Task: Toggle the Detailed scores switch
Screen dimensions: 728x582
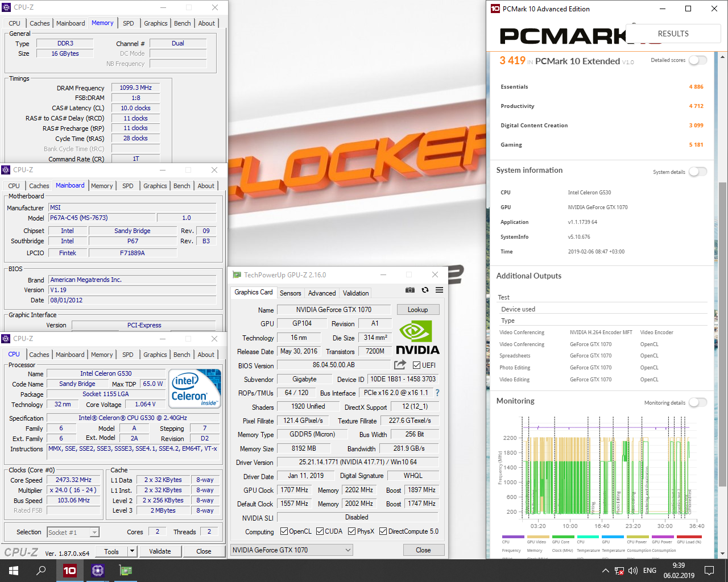Action: coord(698,60)
